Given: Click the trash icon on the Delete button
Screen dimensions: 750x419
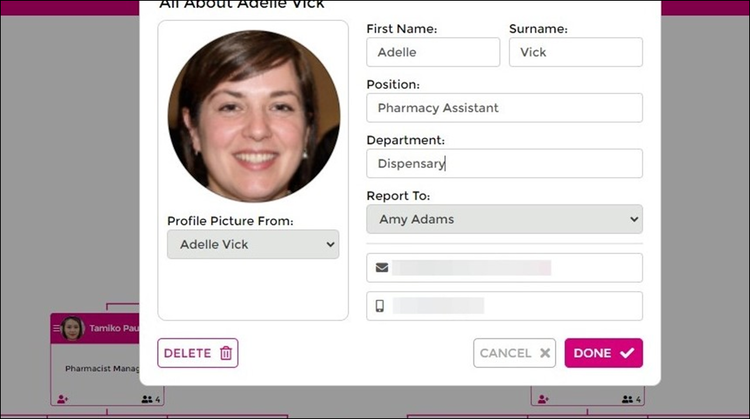Looking at the screenshot, I should [225, 353].
